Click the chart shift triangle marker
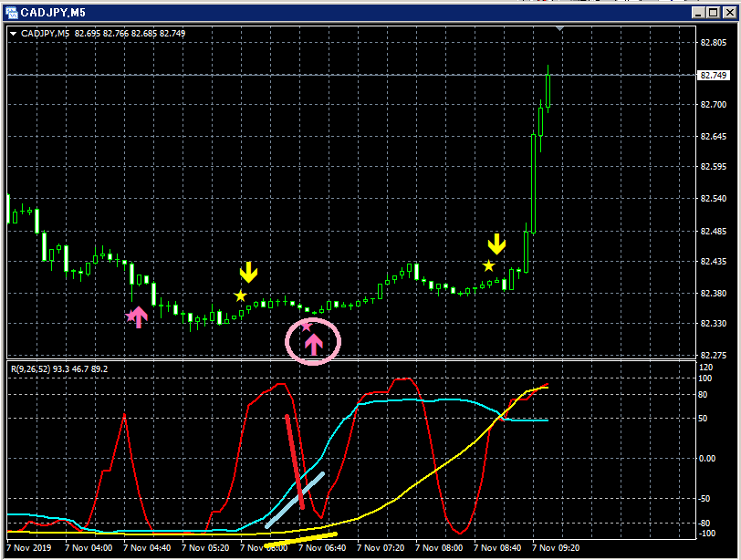The height and width of the screenshot is (560, 741). pyautogui.click(x=559, y=29)
